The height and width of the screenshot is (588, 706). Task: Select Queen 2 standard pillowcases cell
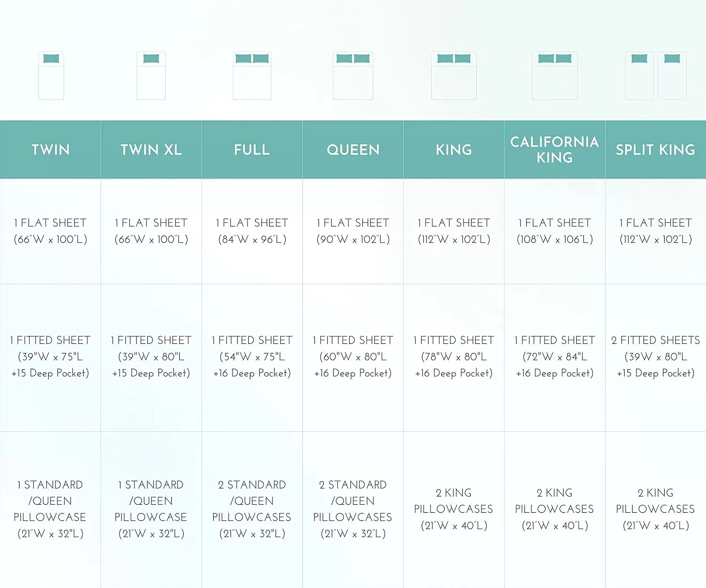[353, 509]
